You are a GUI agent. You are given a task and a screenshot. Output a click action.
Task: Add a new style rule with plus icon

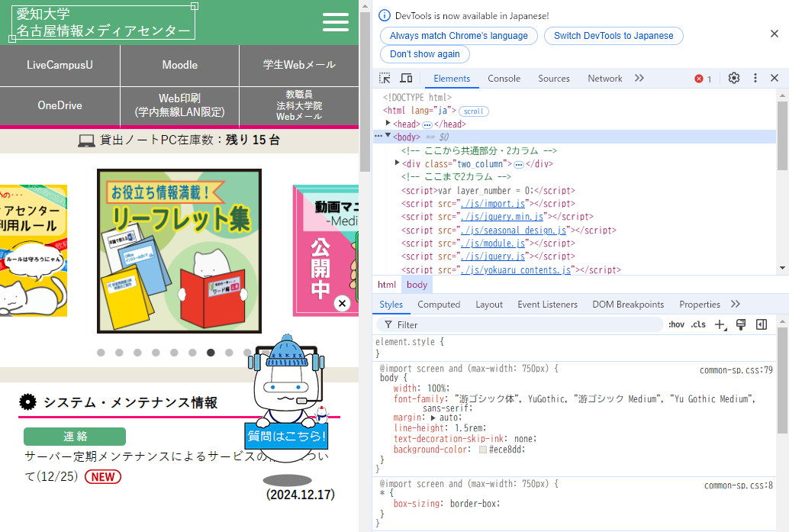pos(720,325)
